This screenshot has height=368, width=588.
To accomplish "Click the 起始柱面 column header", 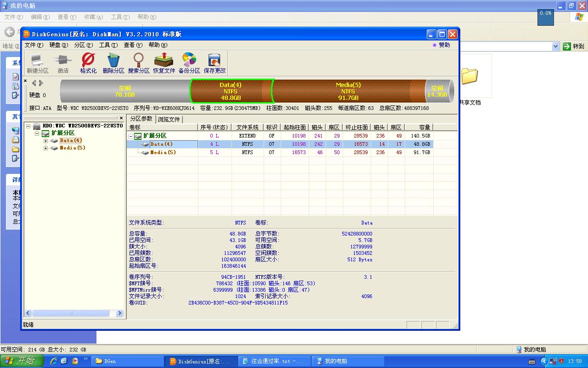I will pyautogui.click(x=294, y=127).
